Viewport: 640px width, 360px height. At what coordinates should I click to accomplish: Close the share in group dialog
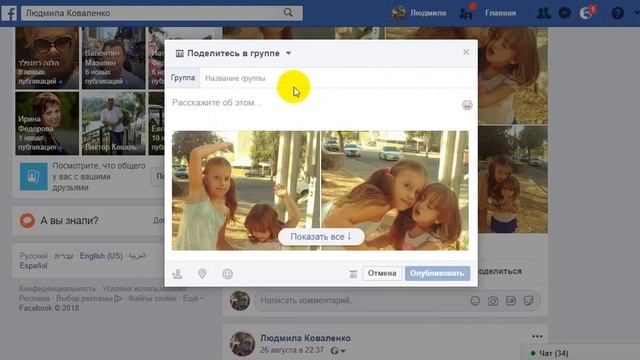466,52
